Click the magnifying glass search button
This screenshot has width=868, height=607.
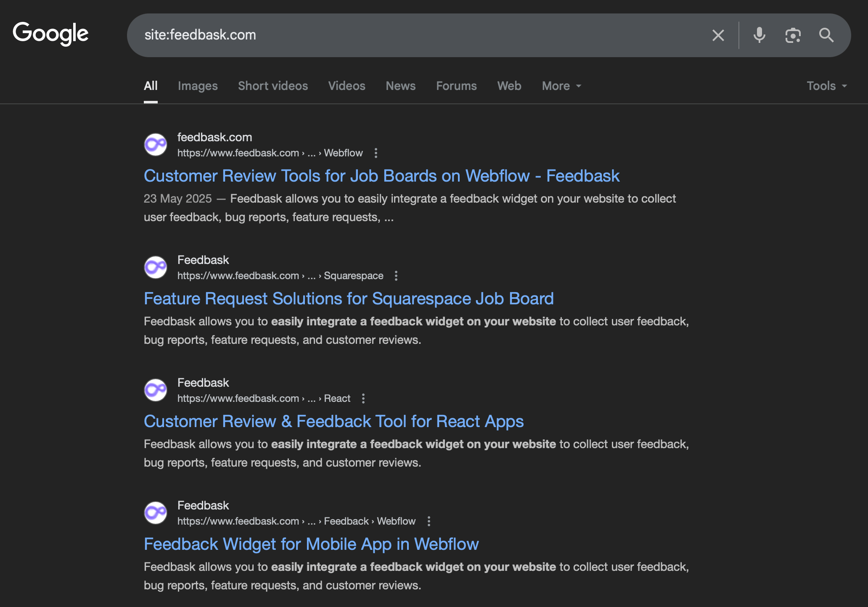(826, 35)
